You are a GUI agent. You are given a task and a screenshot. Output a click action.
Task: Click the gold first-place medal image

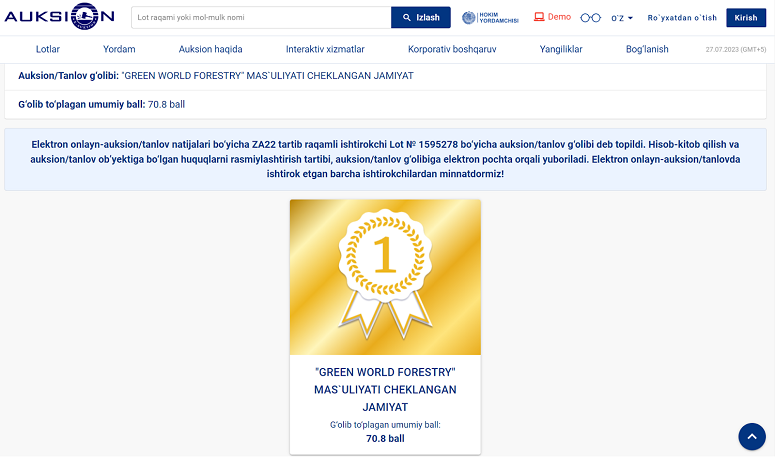tap(385, 277)
